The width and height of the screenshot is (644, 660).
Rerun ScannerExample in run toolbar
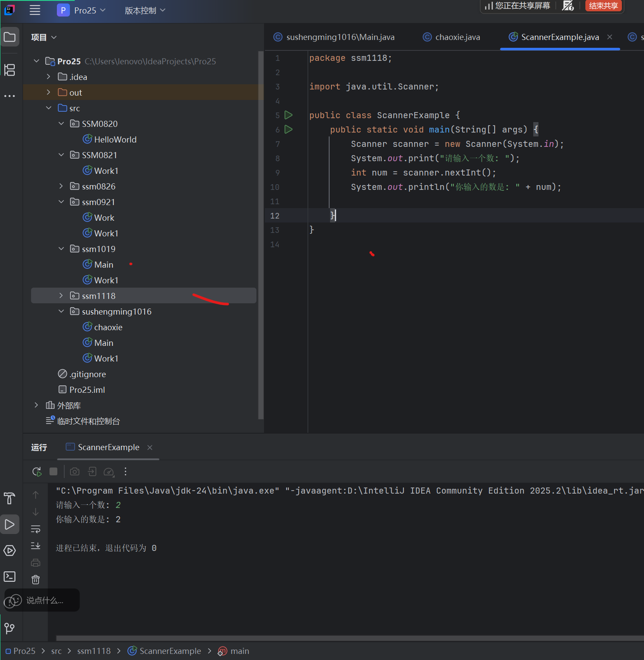[37, 471]
